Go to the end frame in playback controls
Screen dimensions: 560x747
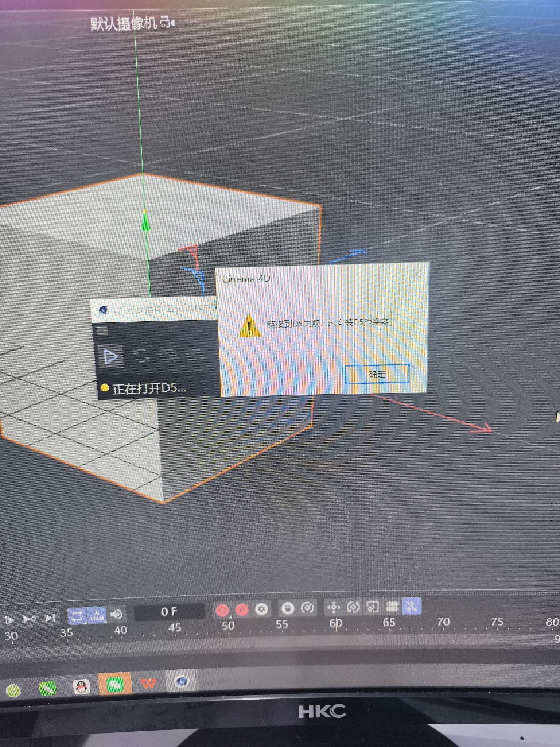coord(50,618)
